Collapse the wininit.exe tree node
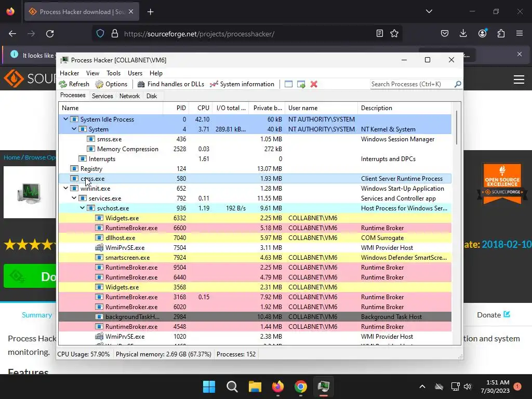 [x=65, y=188]
